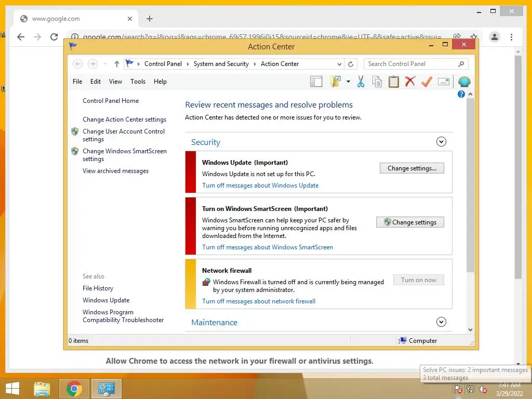Open File History link
The image size is (532, 399).
tap(98, 288)
